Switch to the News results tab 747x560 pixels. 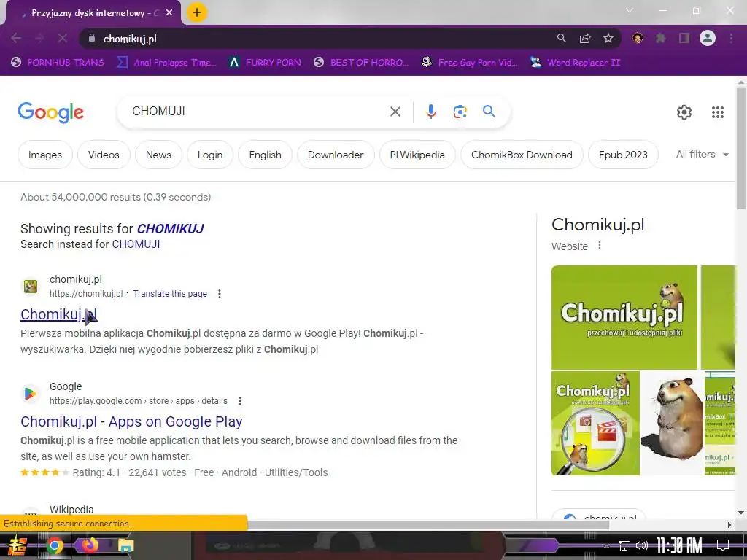coord(158,155)
